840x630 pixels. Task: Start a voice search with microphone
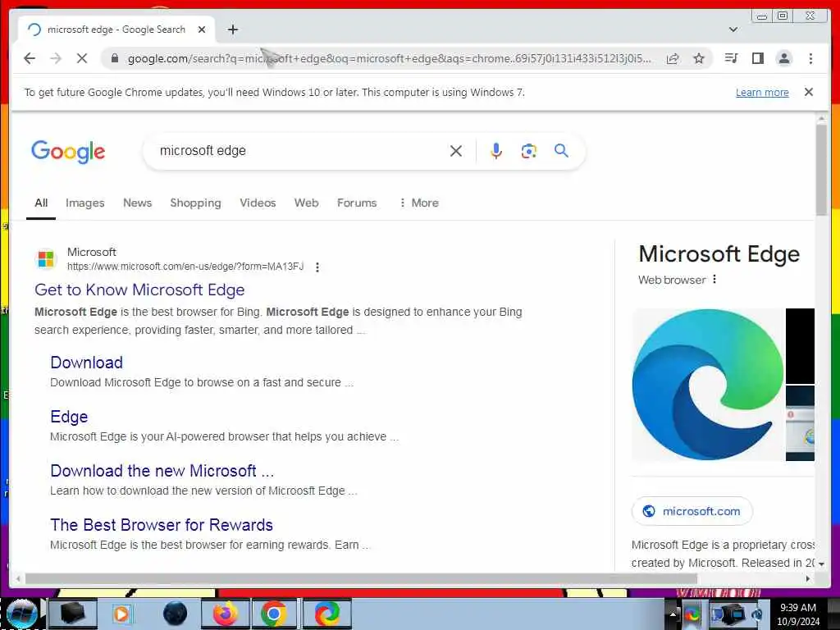(496, 151)
